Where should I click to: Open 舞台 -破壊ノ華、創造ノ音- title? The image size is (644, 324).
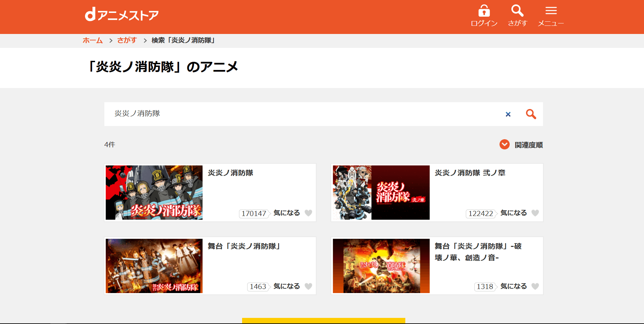478,252
